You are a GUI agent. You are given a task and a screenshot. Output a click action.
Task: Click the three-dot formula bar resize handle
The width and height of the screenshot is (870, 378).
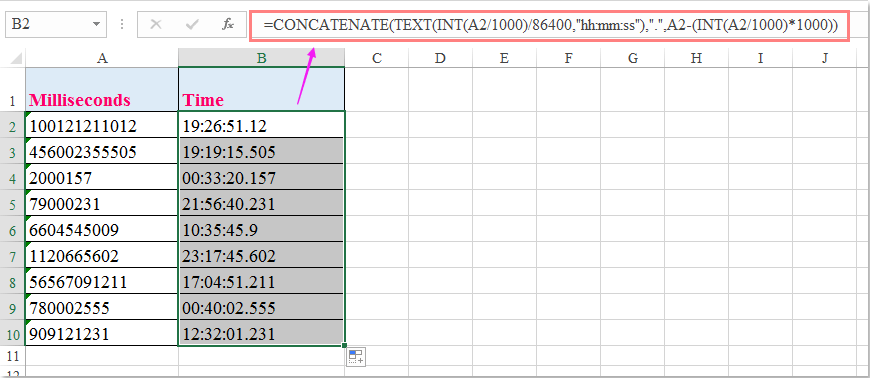[x=122, y=24]
